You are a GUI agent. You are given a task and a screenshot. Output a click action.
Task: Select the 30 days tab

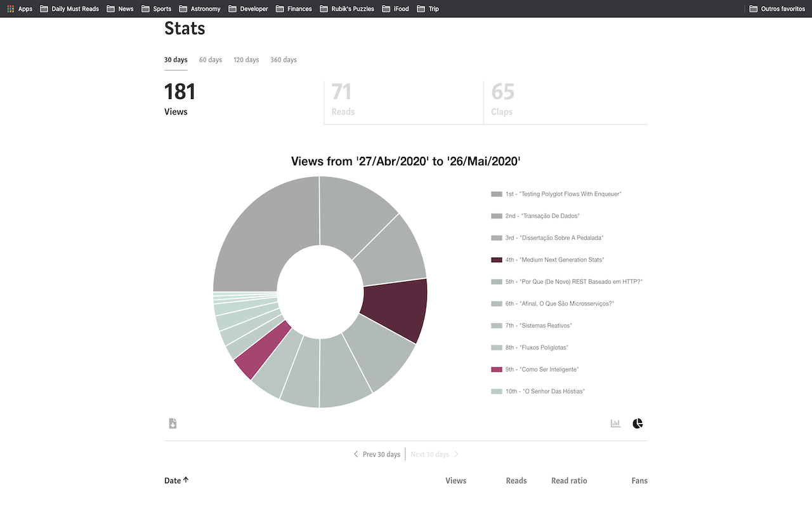click(176, 60)
